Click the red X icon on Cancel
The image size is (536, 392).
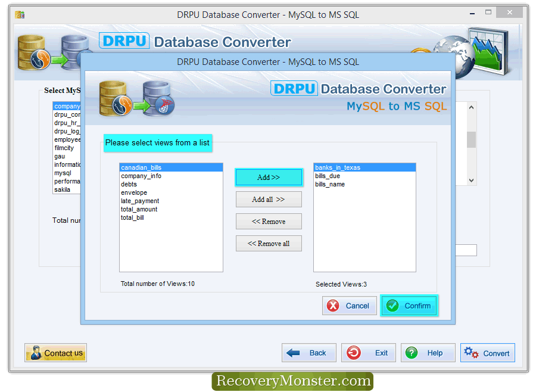click(333, 306)
